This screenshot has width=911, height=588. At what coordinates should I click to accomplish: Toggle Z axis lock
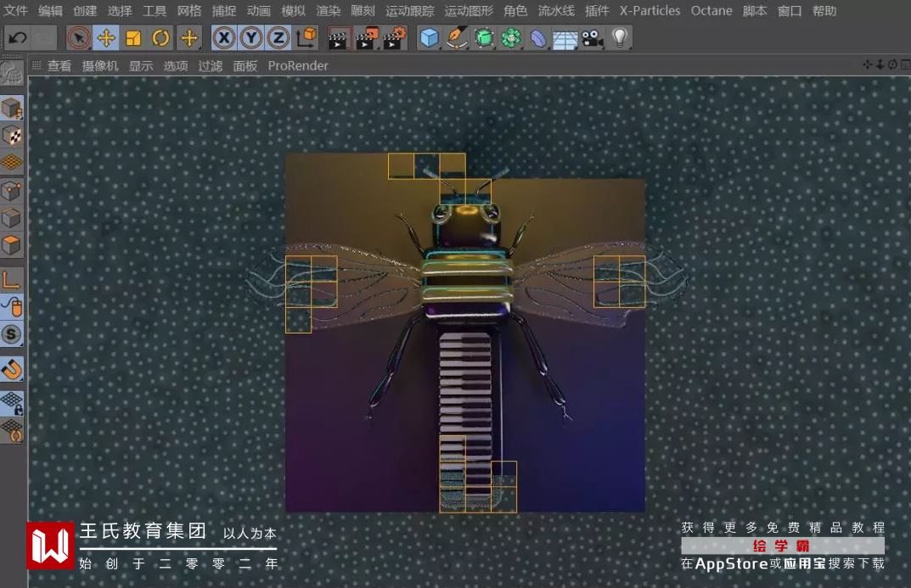(x=278, y=38)
